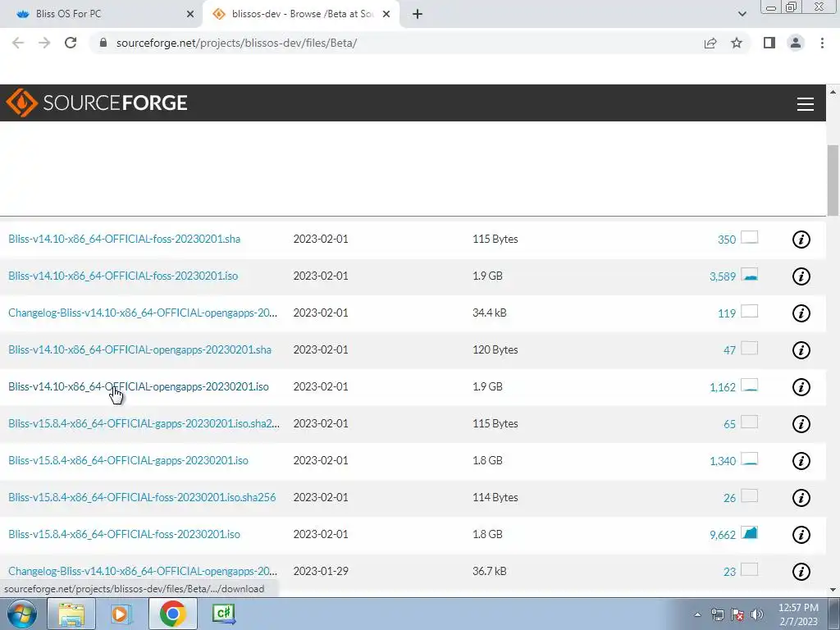Screen dimensions: 840x630
Task: Open the Chrome profile menu
Action: click(x=796, y=43)
